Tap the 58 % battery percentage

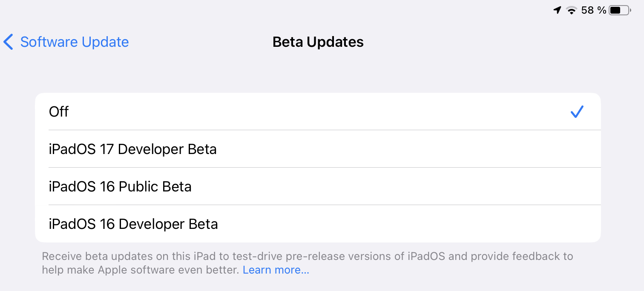[x=593, y=10]
